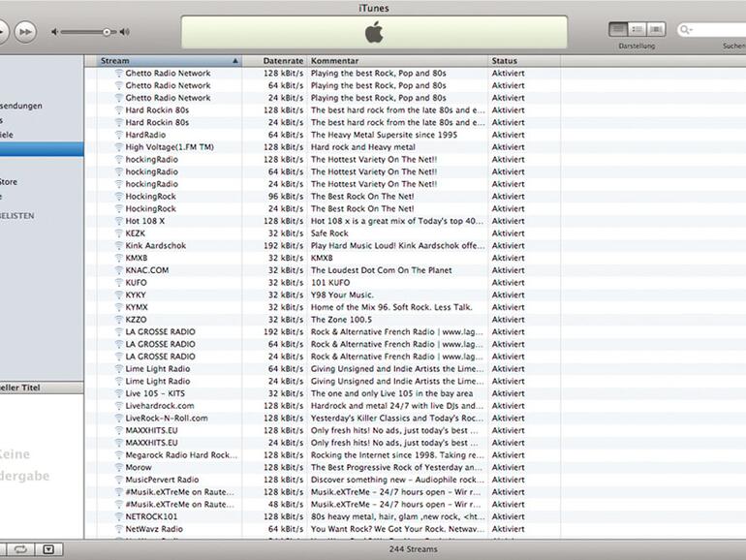The height and width of the screenshot is (560, 746).
Task: Click stream icon of Kink Aardschok
Action: click(x=119, y=245)
